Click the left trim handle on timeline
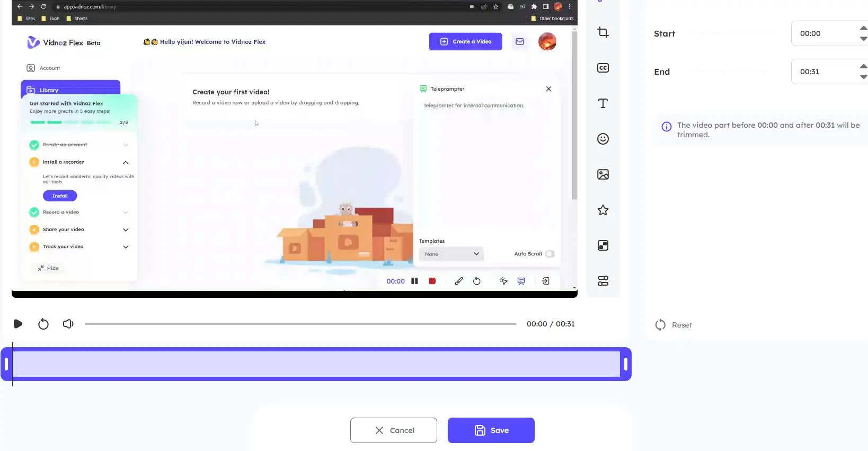Screen dimensions: 868x451 6,364
